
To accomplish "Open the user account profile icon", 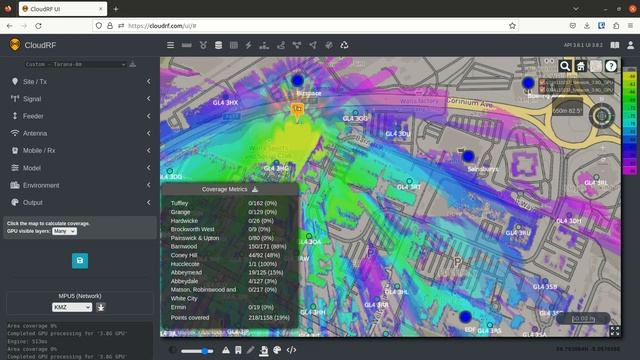I will pos(631,45).
